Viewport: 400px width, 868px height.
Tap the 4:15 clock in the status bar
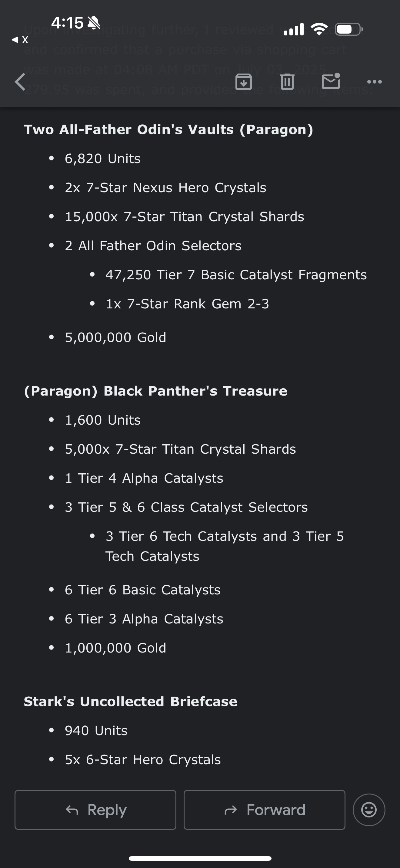pyautogui.click(x=67, y=23)
